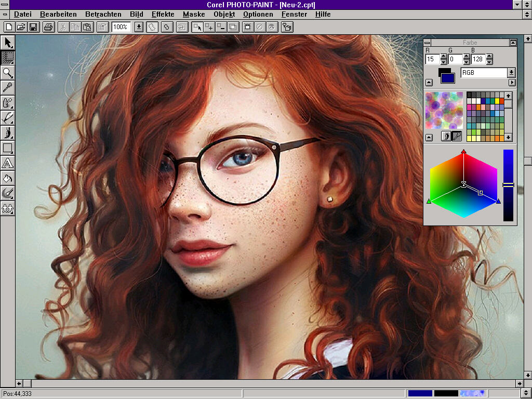This screenshot has width=532, height=399.
Task: Save the image with the floppy icon
Action: [x=34, y=27]
